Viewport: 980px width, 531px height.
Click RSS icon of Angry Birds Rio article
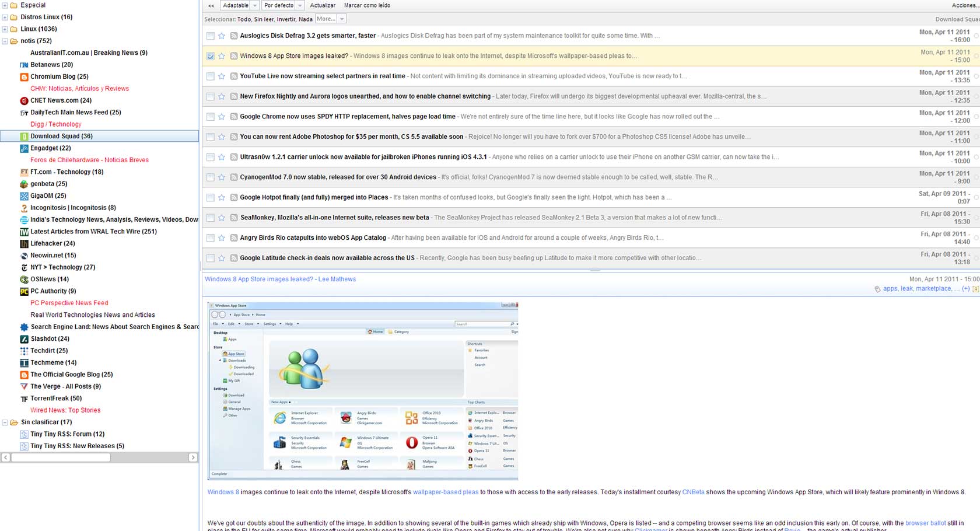point(233,237)
